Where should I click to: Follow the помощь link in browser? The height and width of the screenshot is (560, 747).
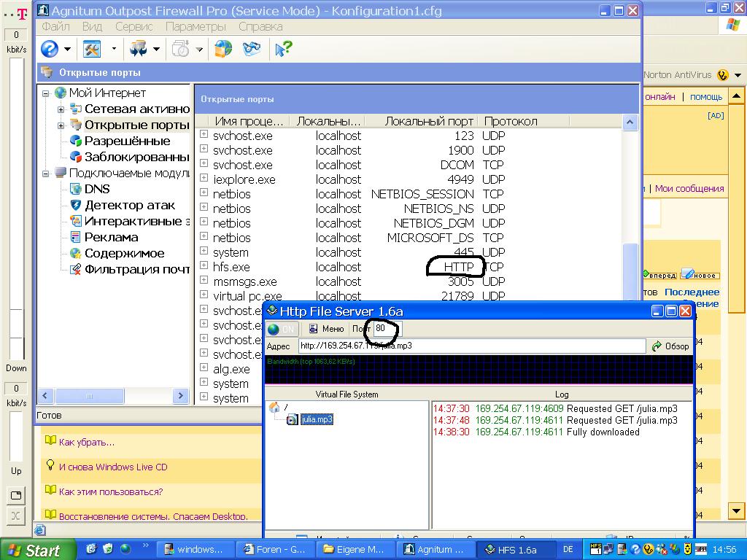click(706, 97)
